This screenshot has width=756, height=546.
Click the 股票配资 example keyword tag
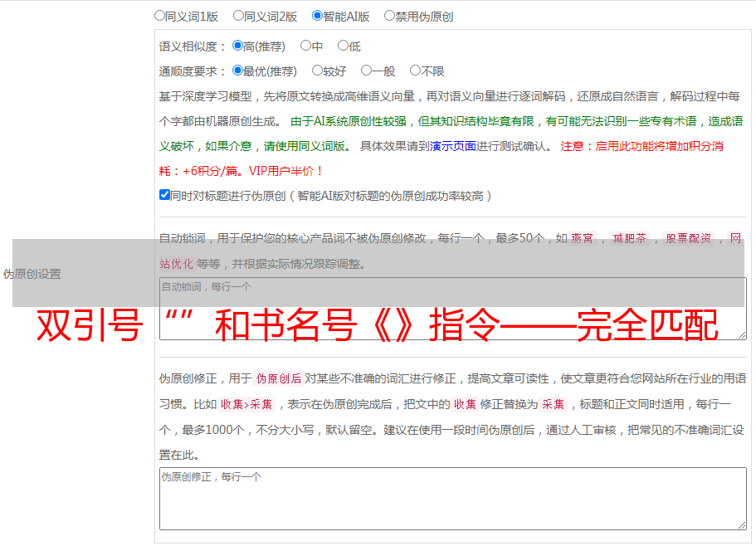689,238
